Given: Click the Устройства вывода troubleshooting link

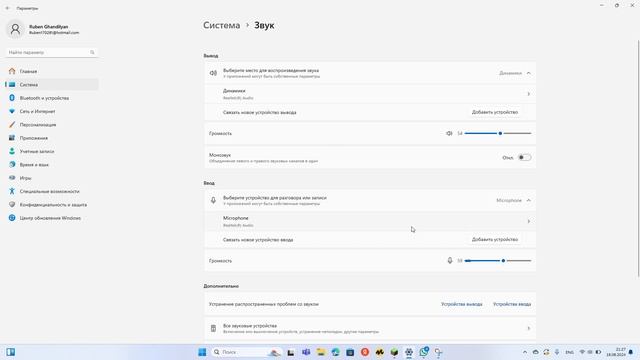Looking at the screenshot, I should click(462, 304).
